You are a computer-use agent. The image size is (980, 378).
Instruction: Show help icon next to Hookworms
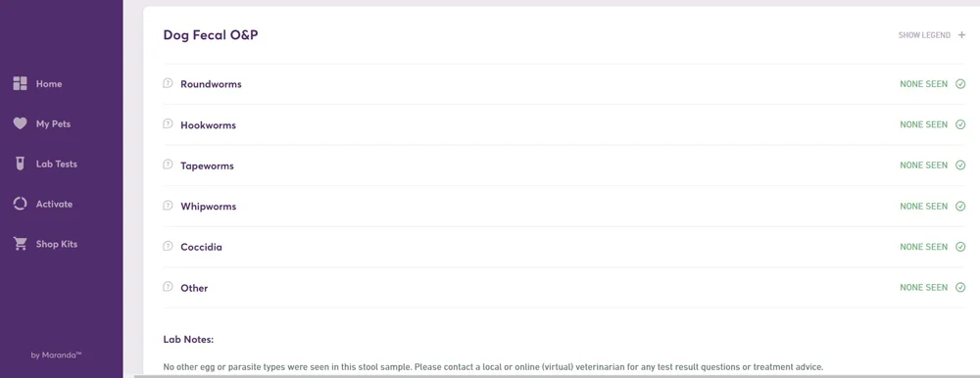[168, 123]
